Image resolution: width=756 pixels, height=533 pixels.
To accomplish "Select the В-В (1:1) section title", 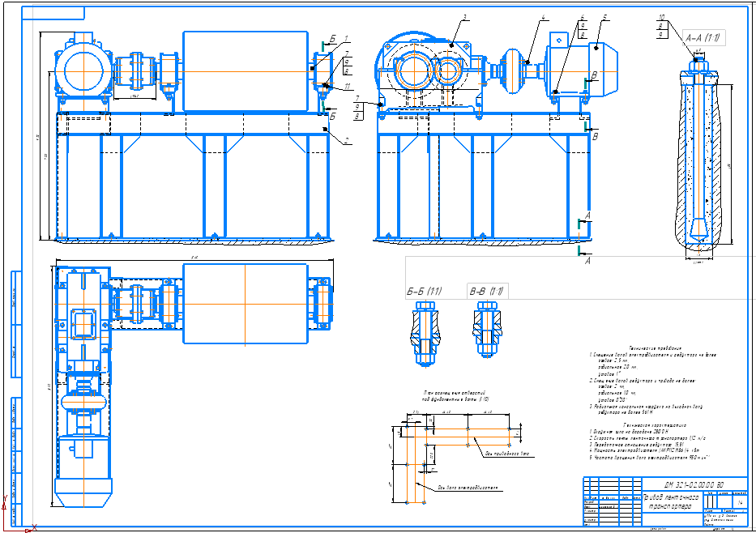I will pos(486,291).
